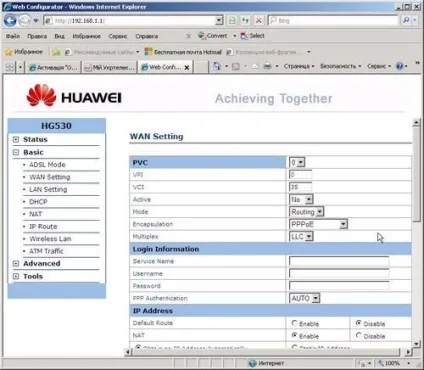This screenshot has width=424, height=370.
Task: Open the Multiplex dropdown showing LLC
Action: [x=301, y=236]
